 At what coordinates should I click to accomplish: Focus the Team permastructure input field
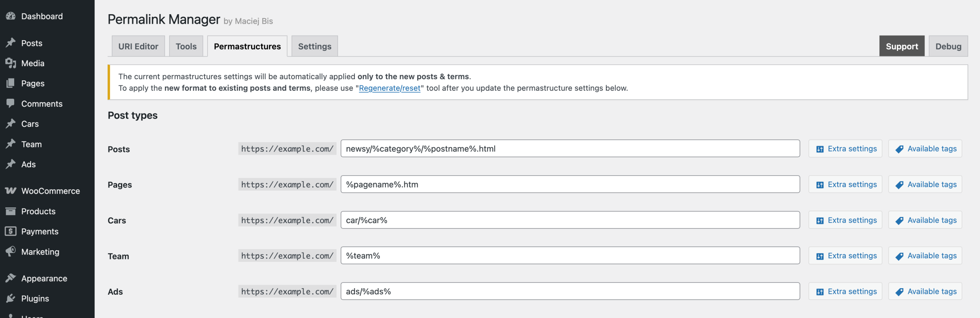pos(570,256)
